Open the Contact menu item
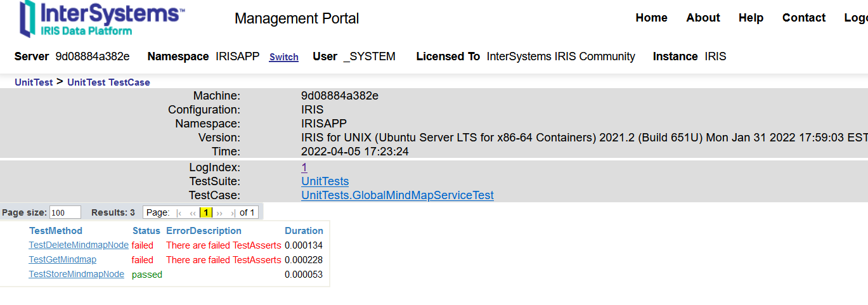The image size is (868, 305). [x=803, y=18]
